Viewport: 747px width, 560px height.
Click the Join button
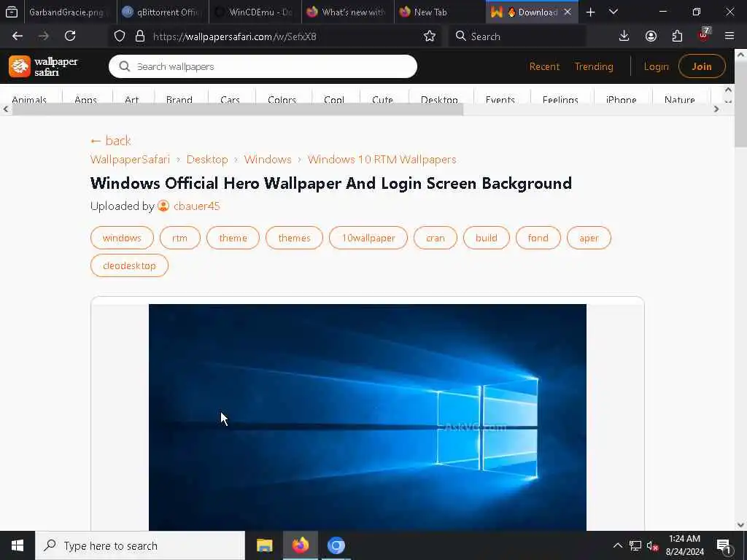702,66
